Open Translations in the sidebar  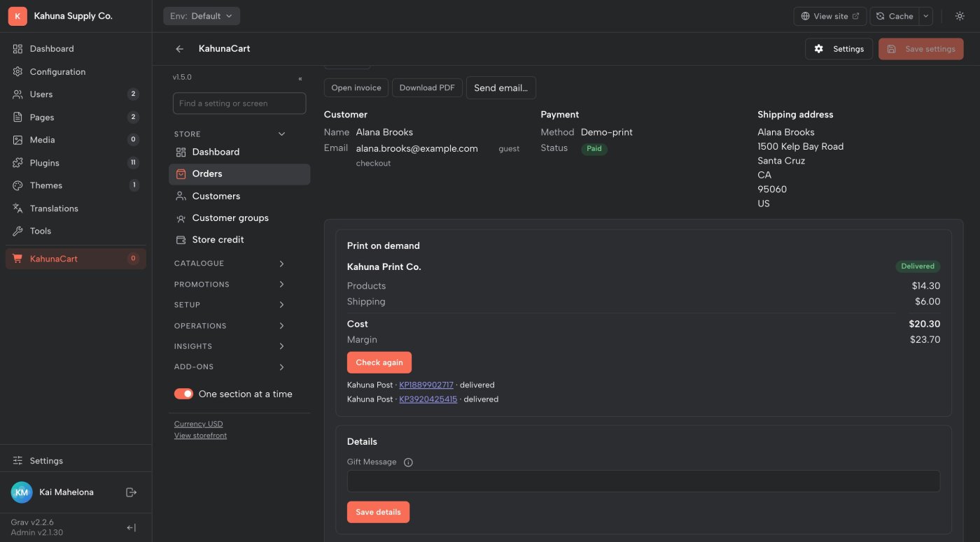click(x=76, y=208)
